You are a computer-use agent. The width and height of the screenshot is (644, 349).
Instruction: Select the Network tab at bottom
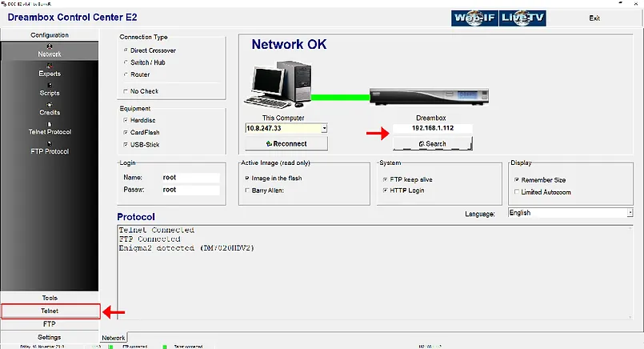point(114,338)
